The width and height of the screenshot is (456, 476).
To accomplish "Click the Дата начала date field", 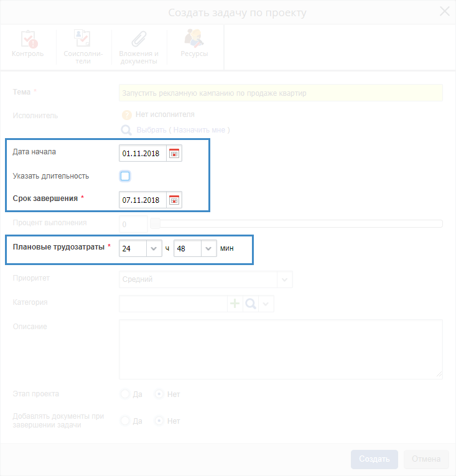I will point(142,153).
